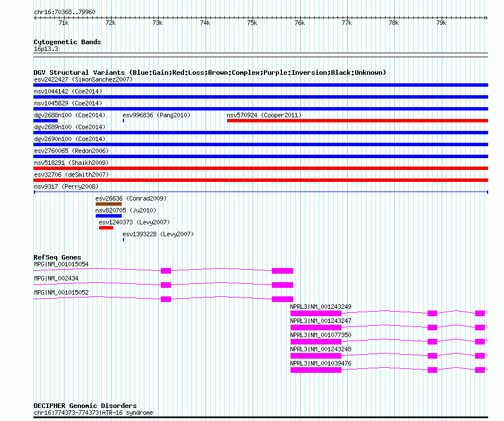Open variant nsv1044142 (Coe2014) label
504x421 pixels.
pos(68,91)
